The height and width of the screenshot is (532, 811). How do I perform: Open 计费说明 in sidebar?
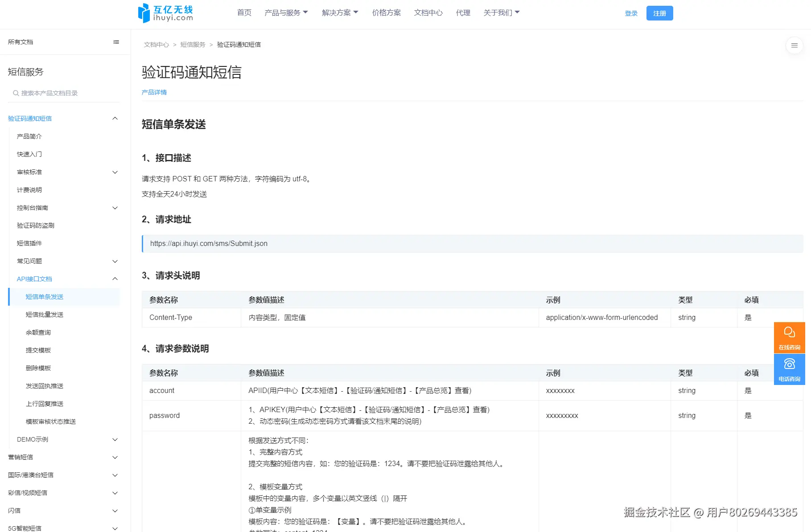point(29,190)
